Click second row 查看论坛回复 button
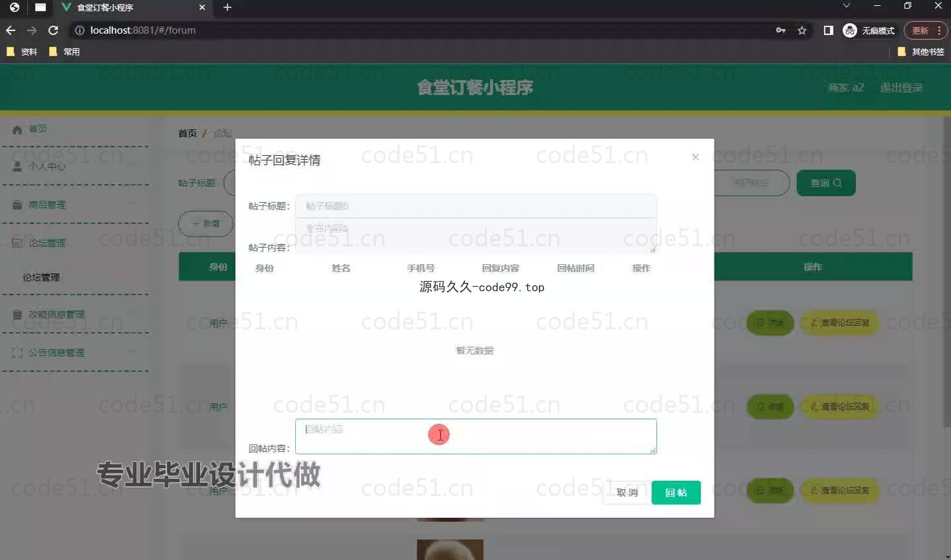Screen dimensions: 951x560 point(840,407)
